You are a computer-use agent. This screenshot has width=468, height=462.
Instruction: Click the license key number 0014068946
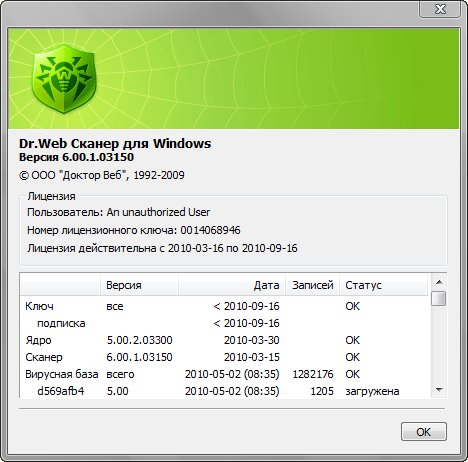pos(210,230)
